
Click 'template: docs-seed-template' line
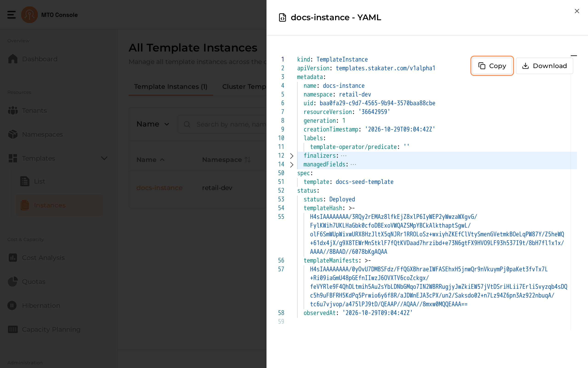(348, 182)
